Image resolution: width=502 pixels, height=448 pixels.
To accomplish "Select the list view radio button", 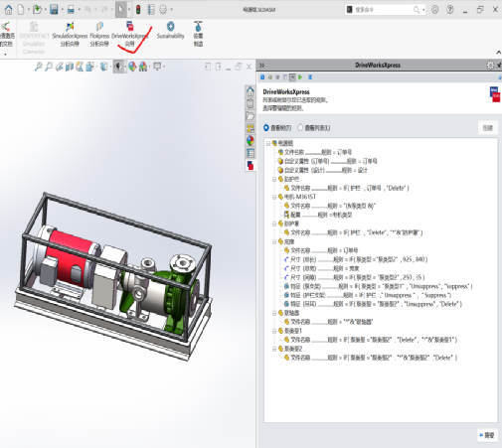I will tap(300, 127).
